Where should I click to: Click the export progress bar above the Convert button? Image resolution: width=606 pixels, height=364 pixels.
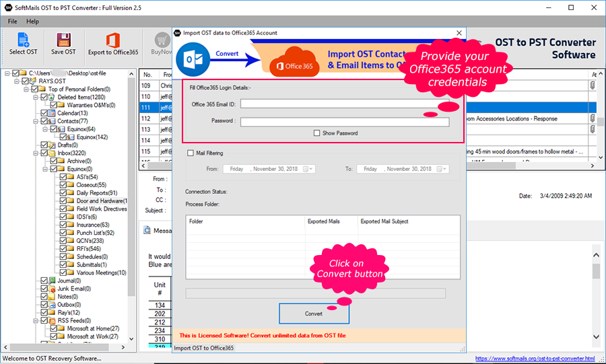point(315,293)
